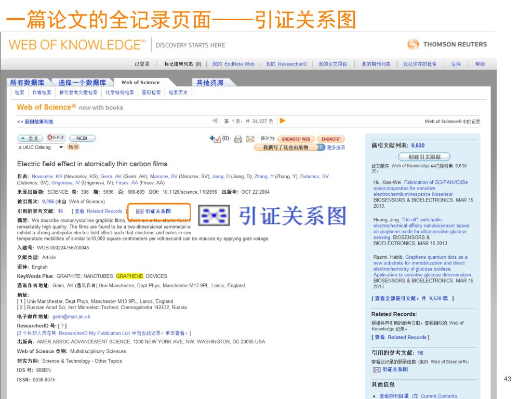Screen dimensions: 532x399
Task: Open author Novoselov, KS link
Action: pyautogui.click(x=47, y=177)
